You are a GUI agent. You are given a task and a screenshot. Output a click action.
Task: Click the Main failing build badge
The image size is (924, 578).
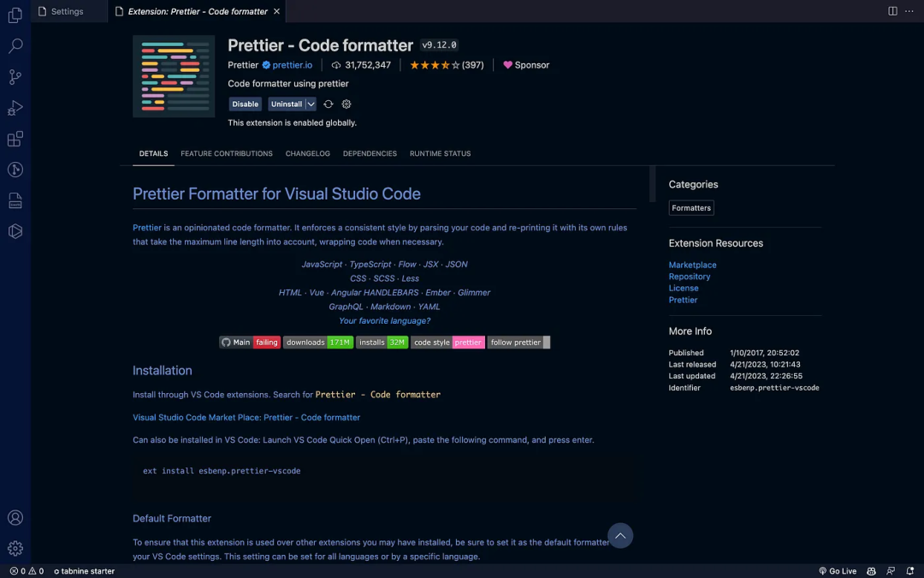click(249, 342)
